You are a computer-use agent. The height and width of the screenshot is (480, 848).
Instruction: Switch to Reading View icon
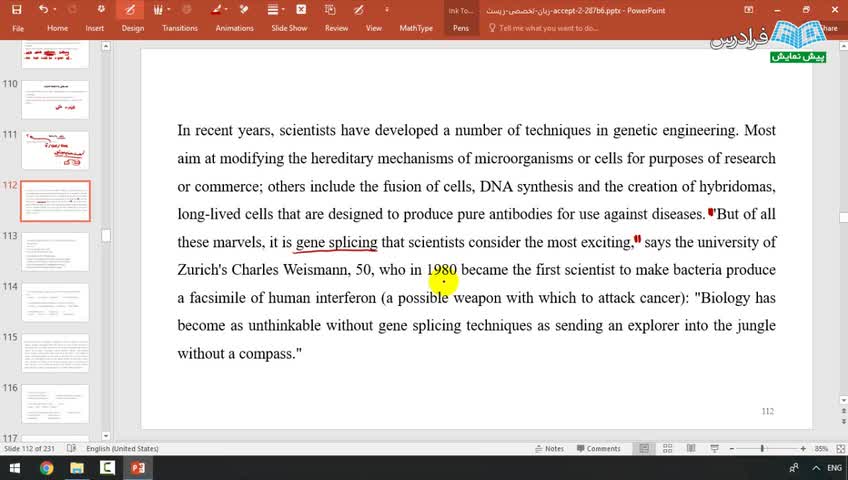691,449
